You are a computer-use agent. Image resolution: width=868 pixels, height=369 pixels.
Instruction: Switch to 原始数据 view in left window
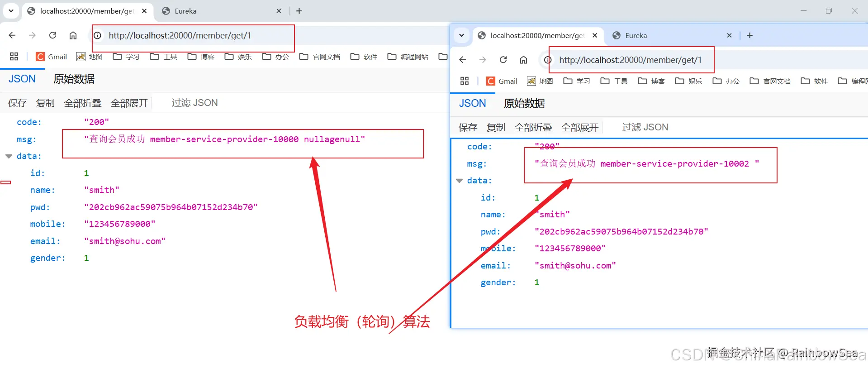[x=74, y=79]
